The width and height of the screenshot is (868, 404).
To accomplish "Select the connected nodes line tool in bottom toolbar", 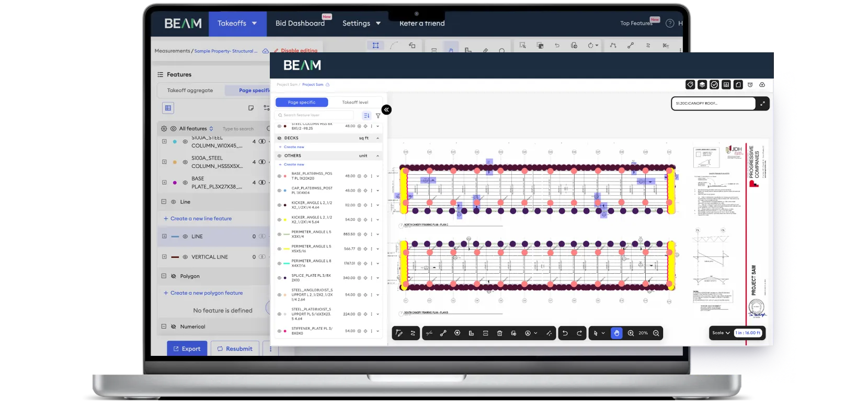I will tap(443, 333).
